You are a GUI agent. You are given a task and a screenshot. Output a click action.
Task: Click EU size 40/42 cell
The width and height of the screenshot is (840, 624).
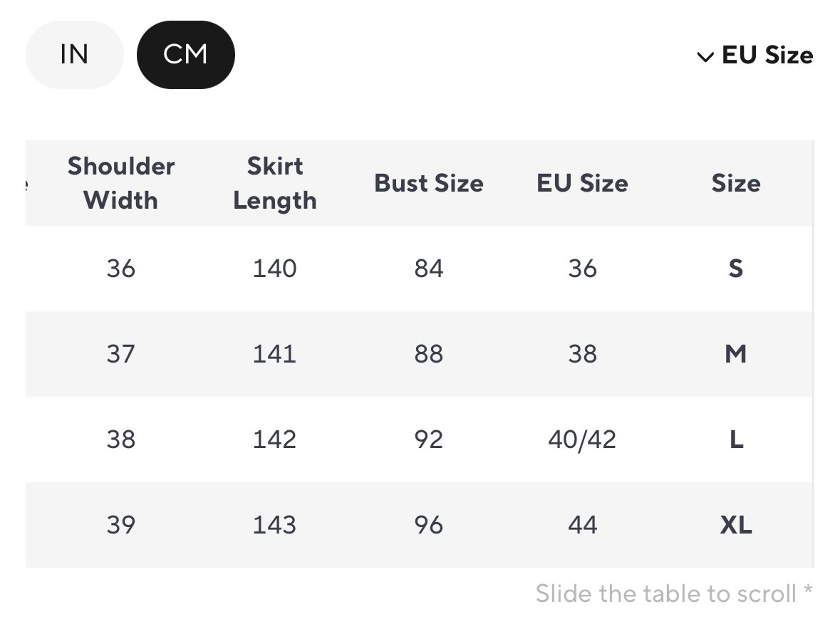click(582, 440)
